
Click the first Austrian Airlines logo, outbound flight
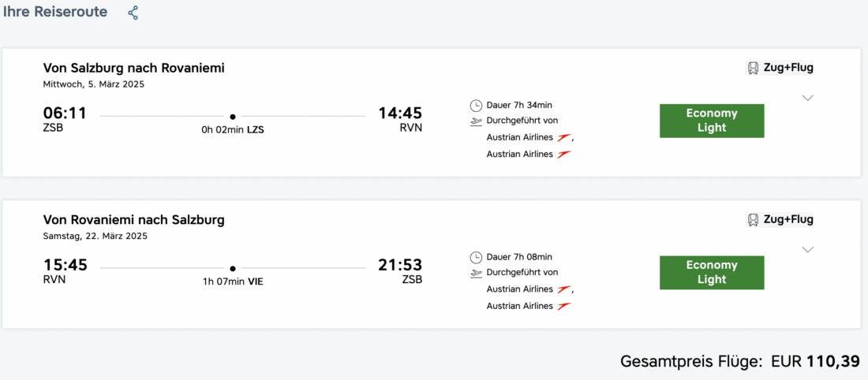[564, 138]
